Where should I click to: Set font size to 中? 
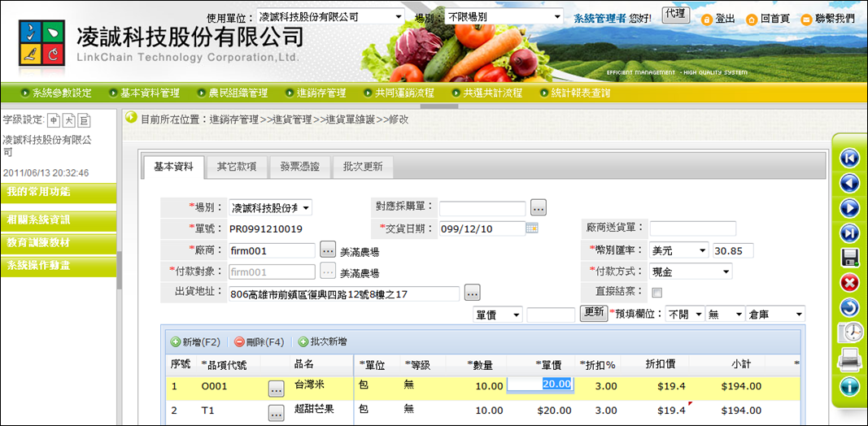click(54, 120)
